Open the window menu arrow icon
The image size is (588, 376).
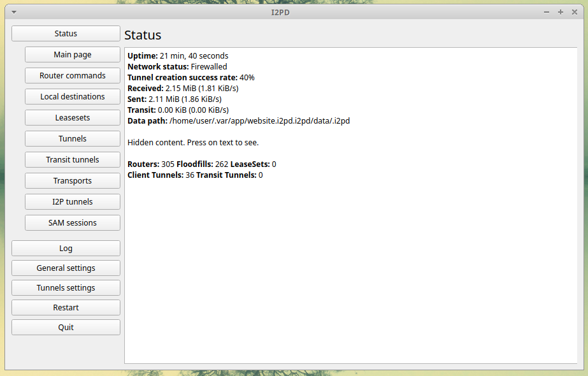(x=14, y=12)
